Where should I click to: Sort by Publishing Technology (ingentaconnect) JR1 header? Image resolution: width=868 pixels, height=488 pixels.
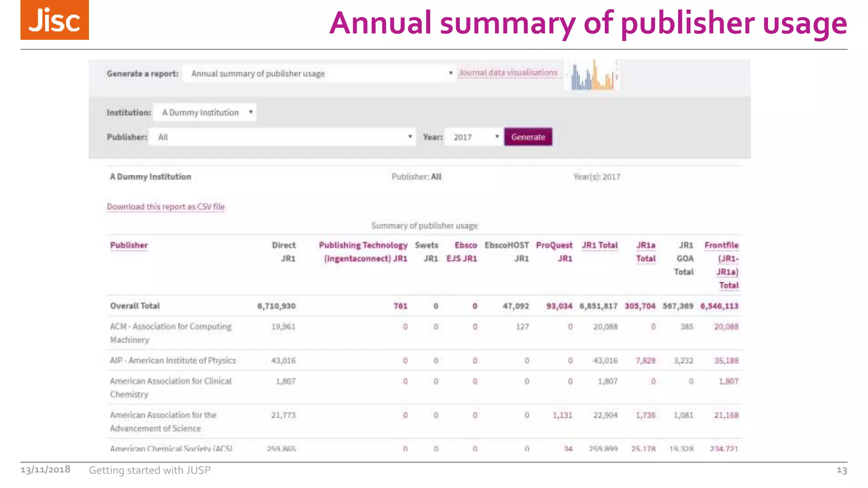coord(363,252)
